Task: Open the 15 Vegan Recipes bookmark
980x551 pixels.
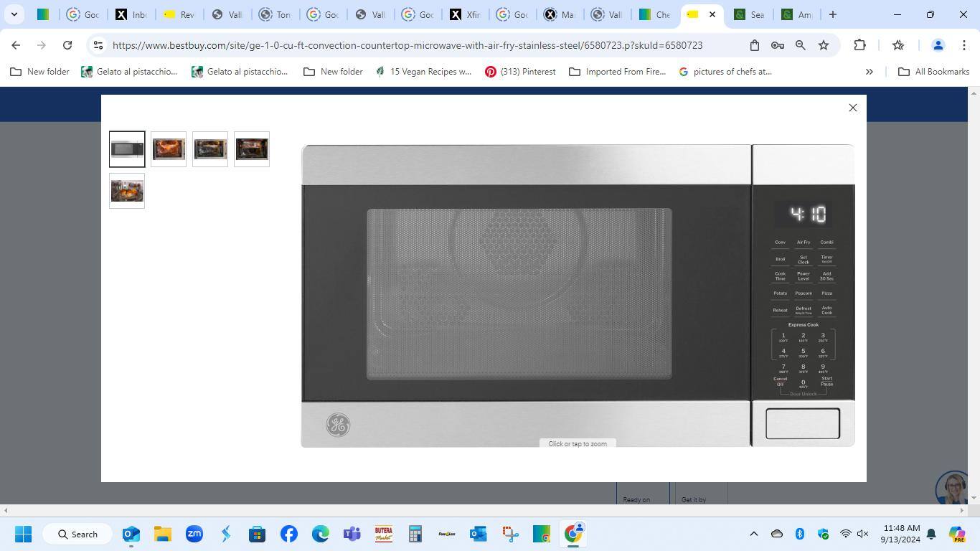Action: click(x=423, y=72)
